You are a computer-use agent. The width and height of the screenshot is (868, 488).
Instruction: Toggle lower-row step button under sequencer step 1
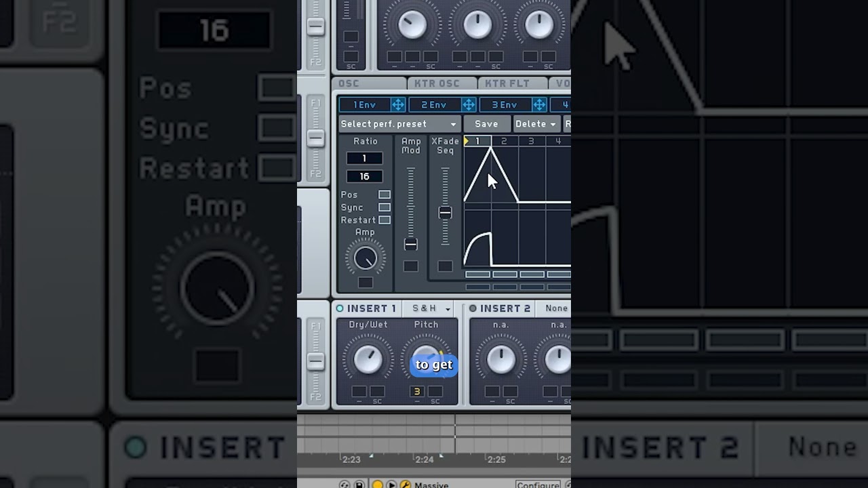coord(477,287)
